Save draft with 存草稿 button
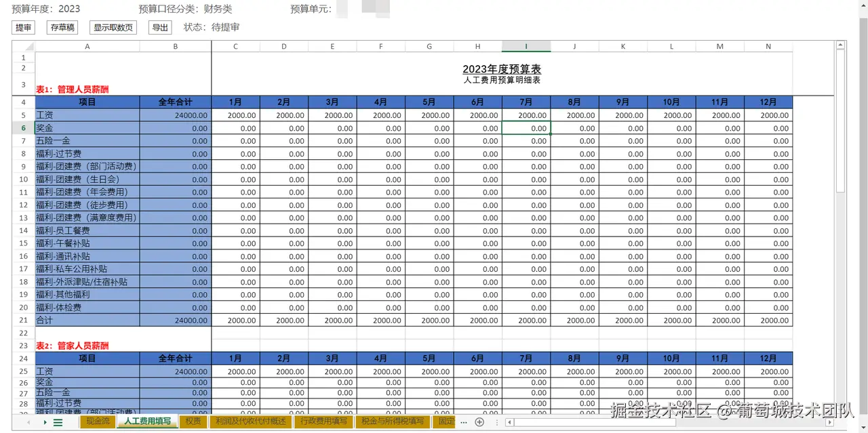The width and height of the screenshot is (868, 433). (x=62, y=28)
